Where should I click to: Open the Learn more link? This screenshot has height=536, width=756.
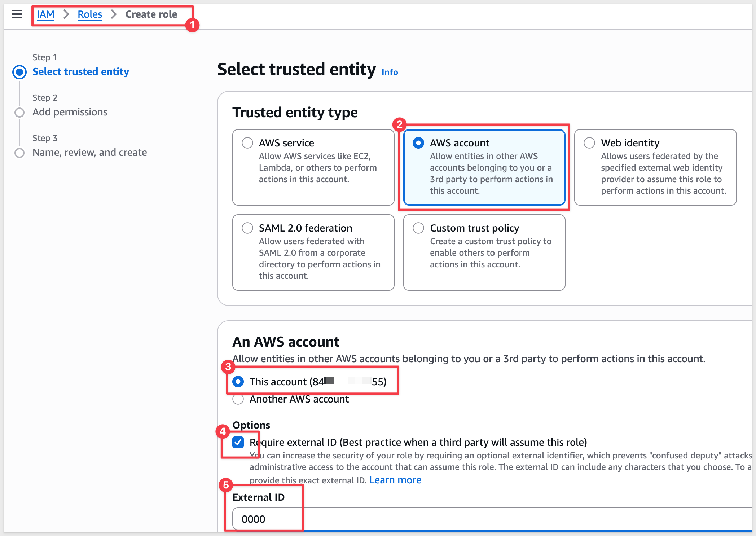pos(395,480)
